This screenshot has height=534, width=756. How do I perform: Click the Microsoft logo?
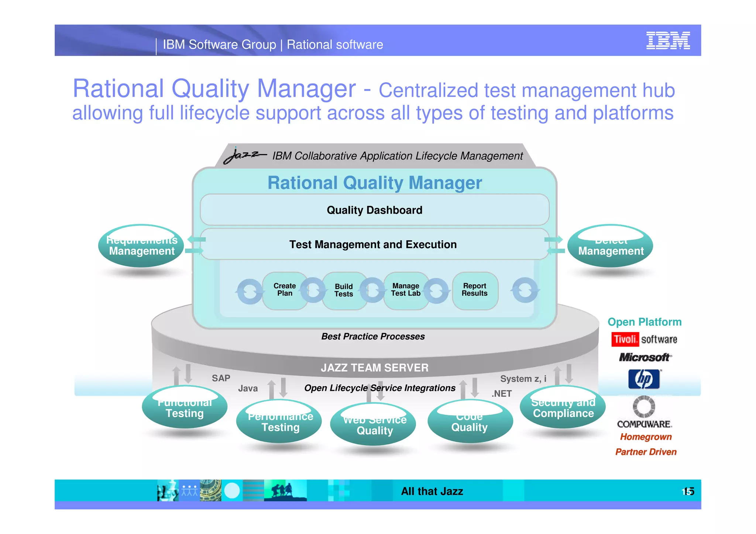[x=645, y=357]
